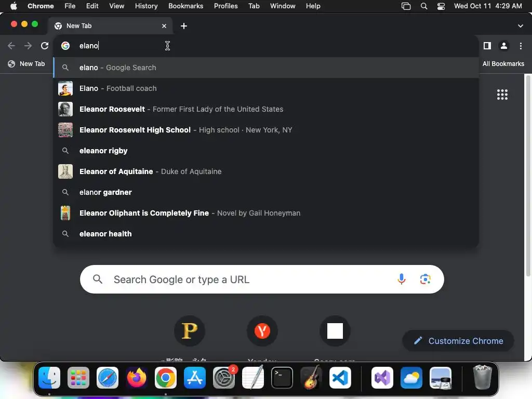This screenshot has width=532, height=399.
Task: Click the date and time in menu bar
Action: (488, 6)
